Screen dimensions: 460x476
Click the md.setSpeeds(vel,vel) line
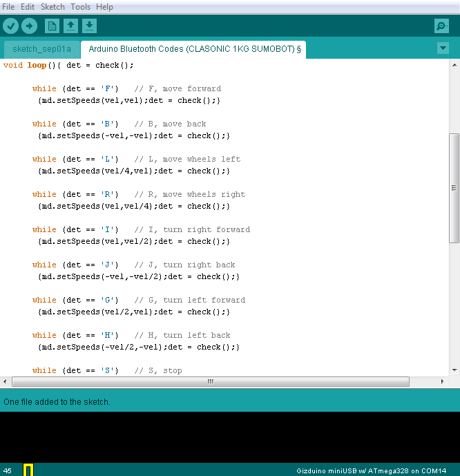click(x=129, y=100)
